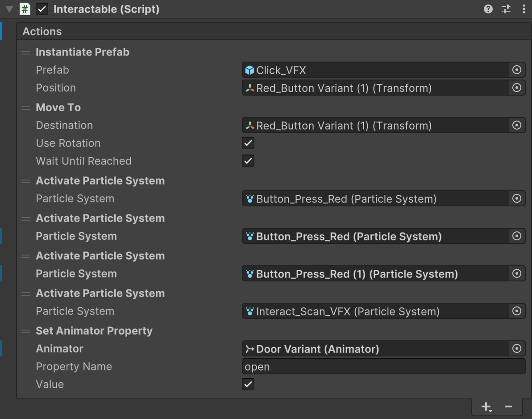Viewport: 532px width, 419px height.
Task: Open the Interactable component three-dot menu
Action: pos(524,9)
